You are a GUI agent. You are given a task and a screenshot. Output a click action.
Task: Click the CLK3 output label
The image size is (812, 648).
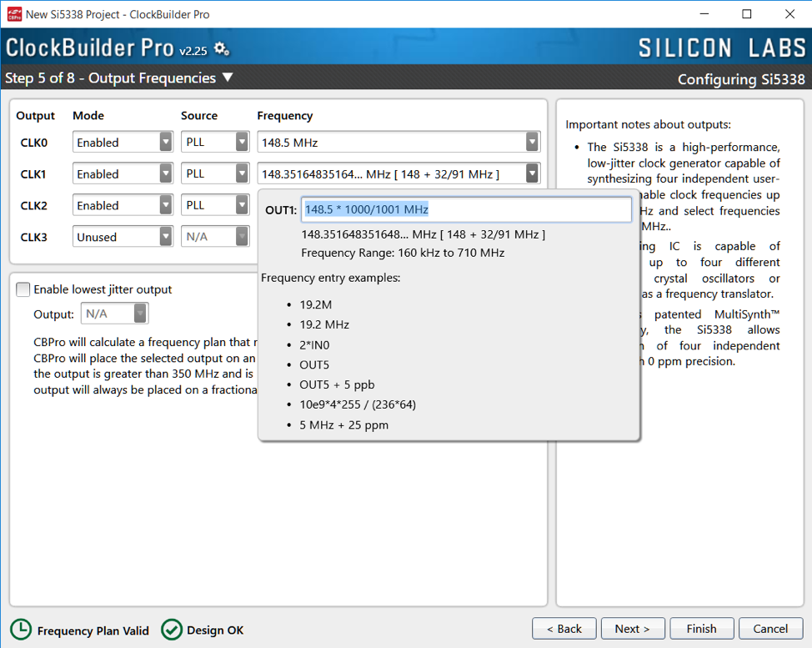(x=33, y=237)
